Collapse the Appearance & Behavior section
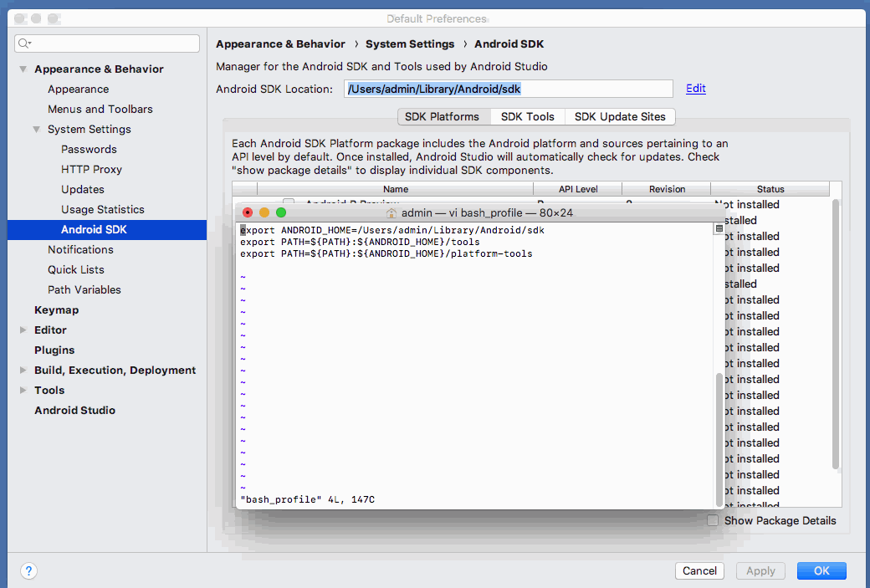The width and height of the screenshot is (870, 588). pos(23,69)
